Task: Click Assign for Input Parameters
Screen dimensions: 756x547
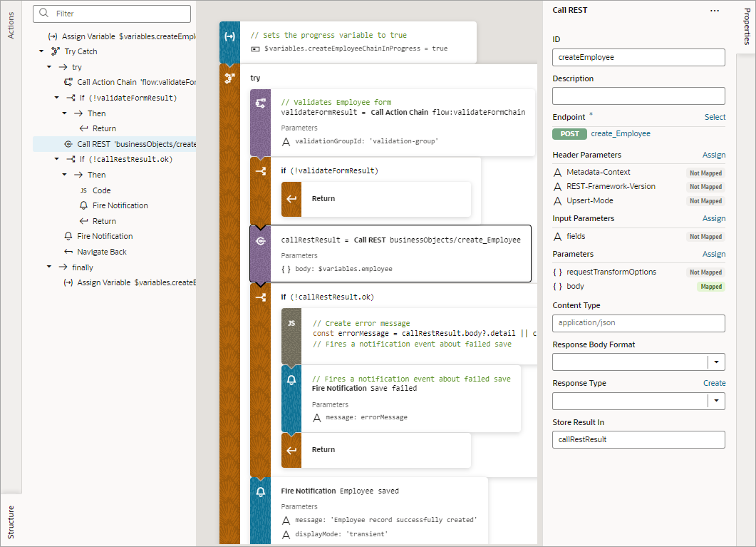Action: 713,218
